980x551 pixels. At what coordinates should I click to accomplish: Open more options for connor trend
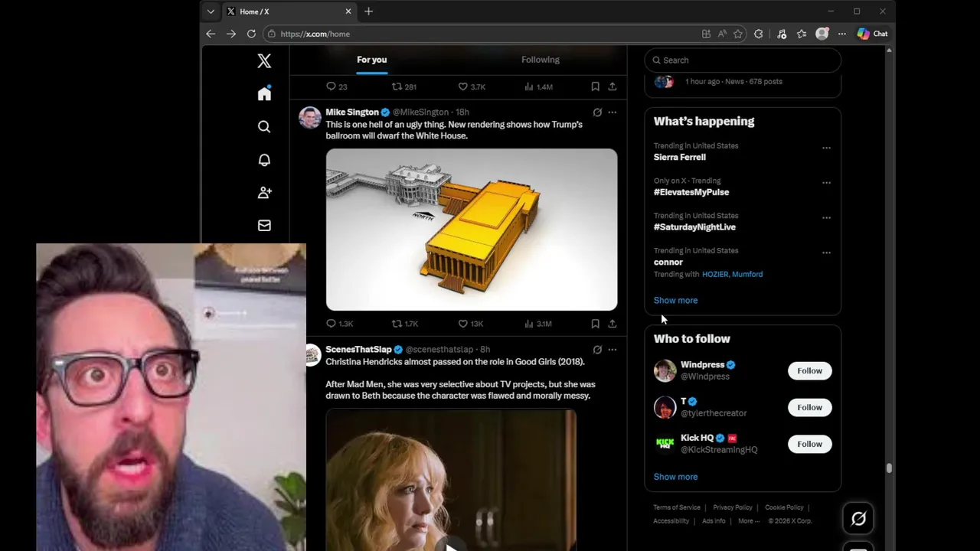pos(826,253)
